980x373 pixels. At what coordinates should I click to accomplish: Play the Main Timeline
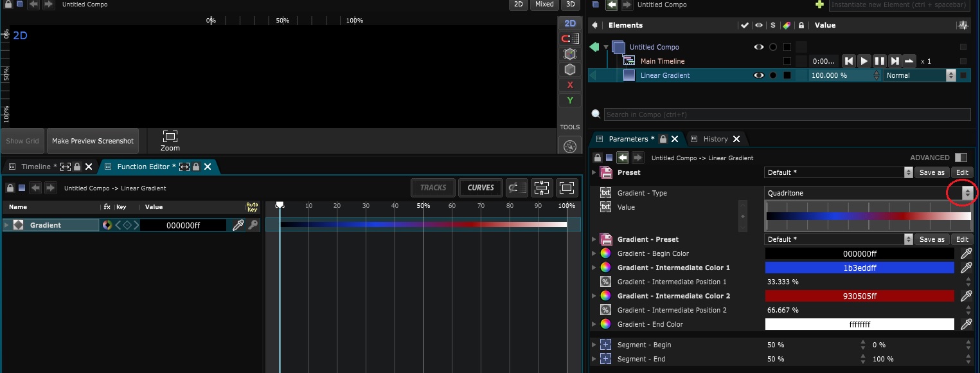[864, 61]
